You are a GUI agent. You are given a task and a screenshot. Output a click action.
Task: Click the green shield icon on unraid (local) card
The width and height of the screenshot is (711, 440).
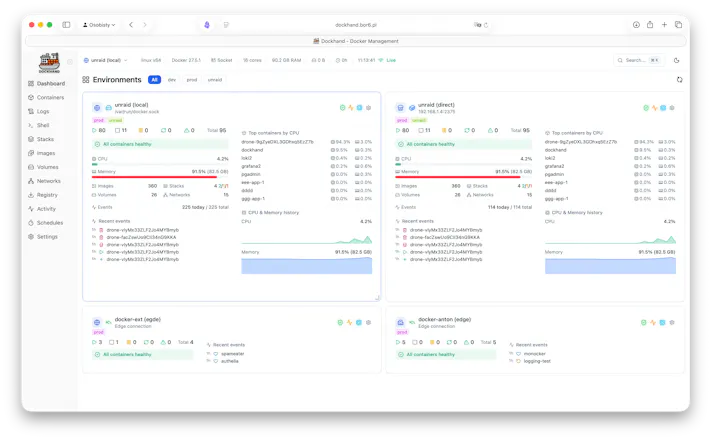pos(342,108)
